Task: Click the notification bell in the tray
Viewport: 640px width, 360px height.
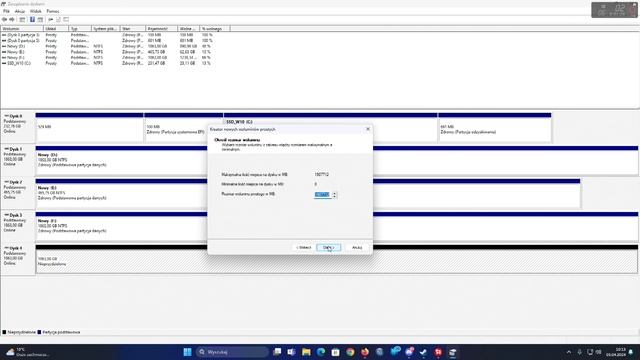Action: point(631,352)
